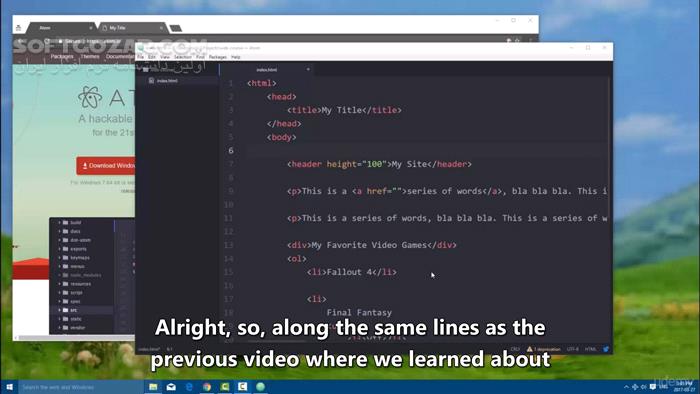Click the volume icon in the system tray
Viewport: 700px width, 394px height.
pyautogui.click(x=643, y=387)
